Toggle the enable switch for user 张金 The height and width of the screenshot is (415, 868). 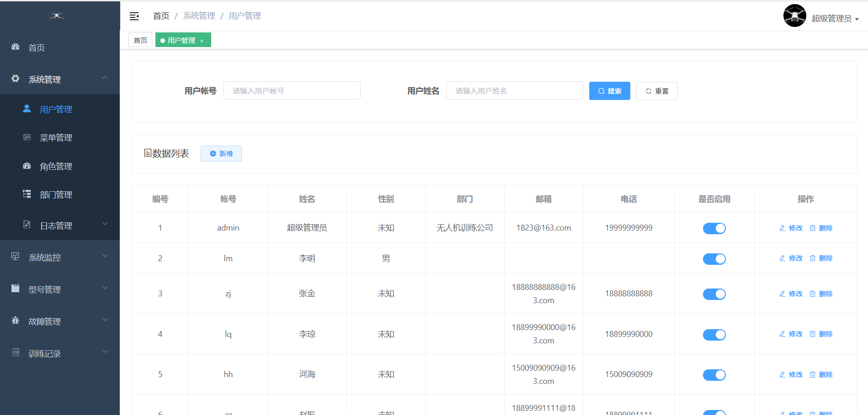tap(714, 294)
